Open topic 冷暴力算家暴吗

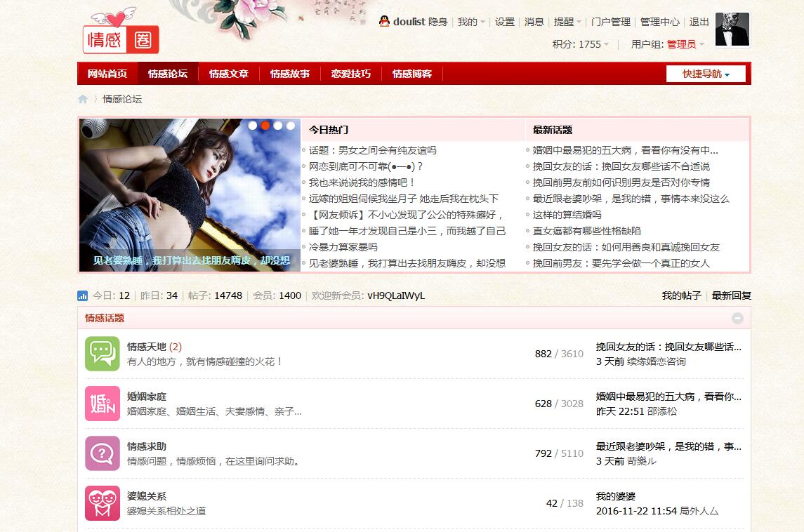point(343,247)
